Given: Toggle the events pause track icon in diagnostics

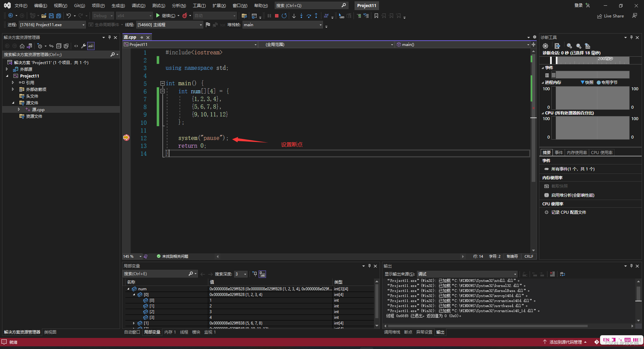Looking at the screenshot, I should click(x=547, y=75).
